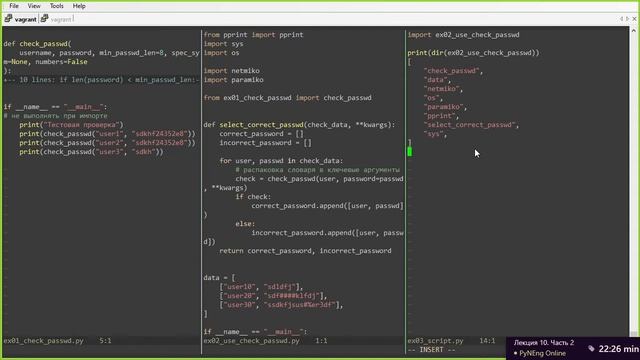Click the 'import sys' line

point(223,44)
